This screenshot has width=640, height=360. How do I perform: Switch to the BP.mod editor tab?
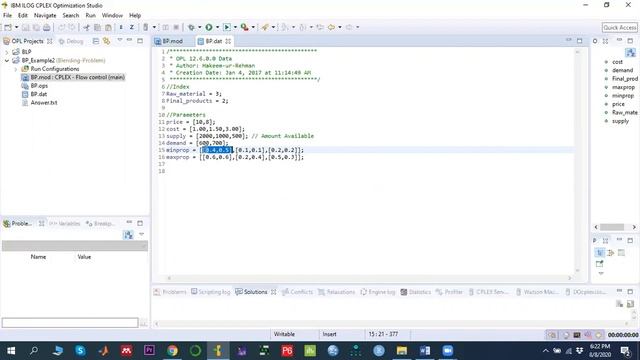(x=169, y=41)
